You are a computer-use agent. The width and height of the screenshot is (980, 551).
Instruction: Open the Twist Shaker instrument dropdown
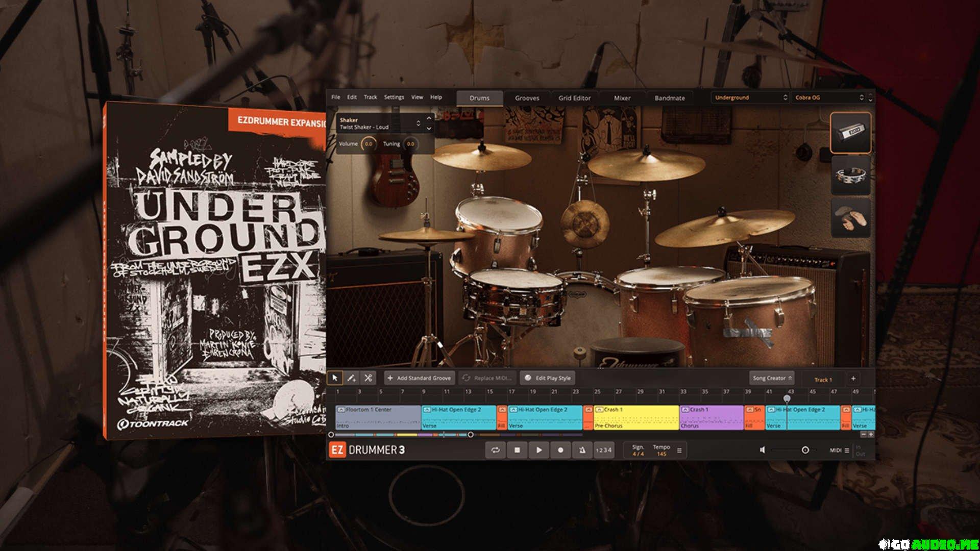[380, 123]
